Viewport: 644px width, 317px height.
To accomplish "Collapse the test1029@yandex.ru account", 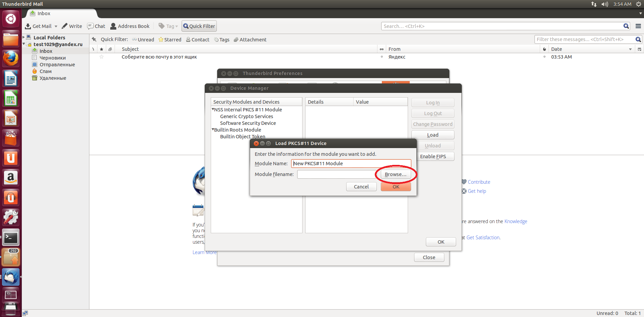I will [x=24, y=44].
